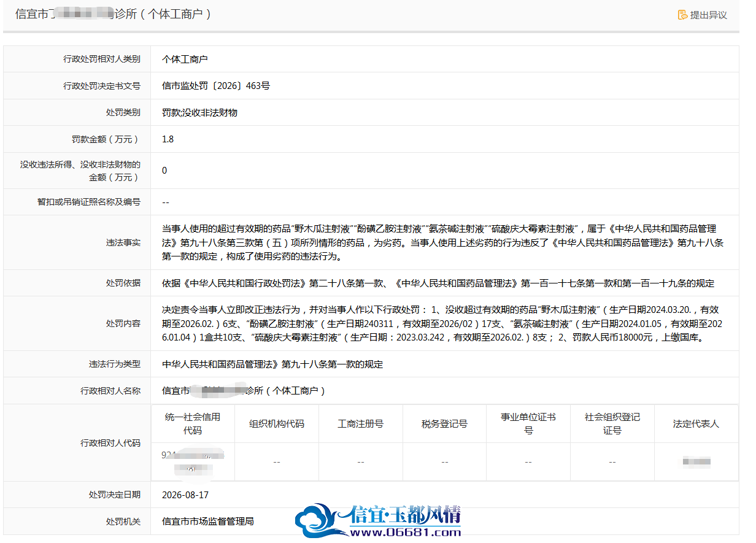Click the 社会组织登记证号 column header

click(x=612, y=423)
